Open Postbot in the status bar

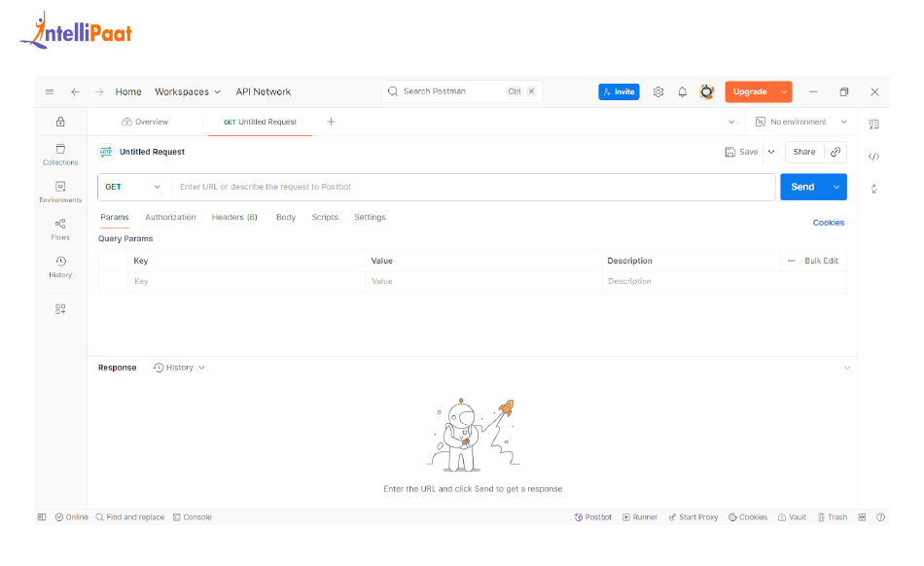tap(593, 517)
